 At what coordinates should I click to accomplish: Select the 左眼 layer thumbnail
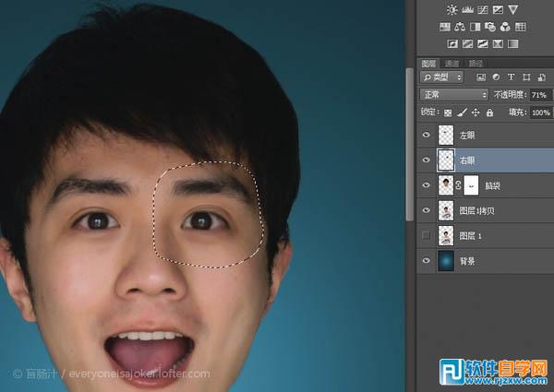446,136
